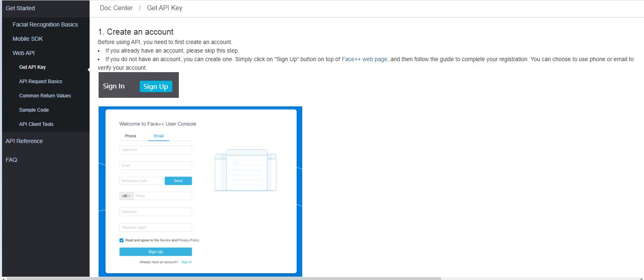Click the user console registration screenshot
Screen dimensions: 644x280
coord(200,191)
